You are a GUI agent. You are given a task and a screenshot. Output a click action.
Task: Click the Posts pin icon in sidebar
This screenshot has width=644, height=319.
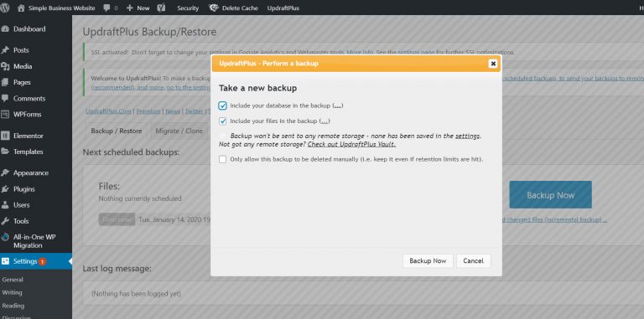(x=5, y=50)
